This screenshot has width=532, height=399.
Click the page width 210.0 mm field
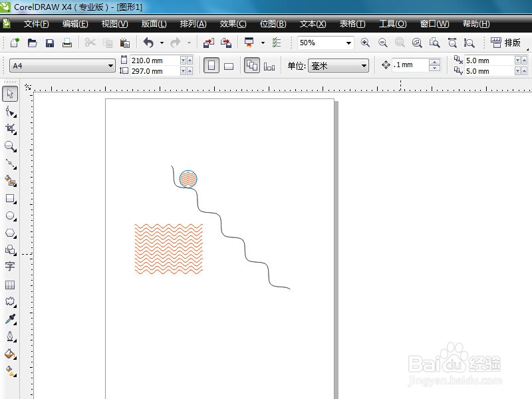point(155,61)
